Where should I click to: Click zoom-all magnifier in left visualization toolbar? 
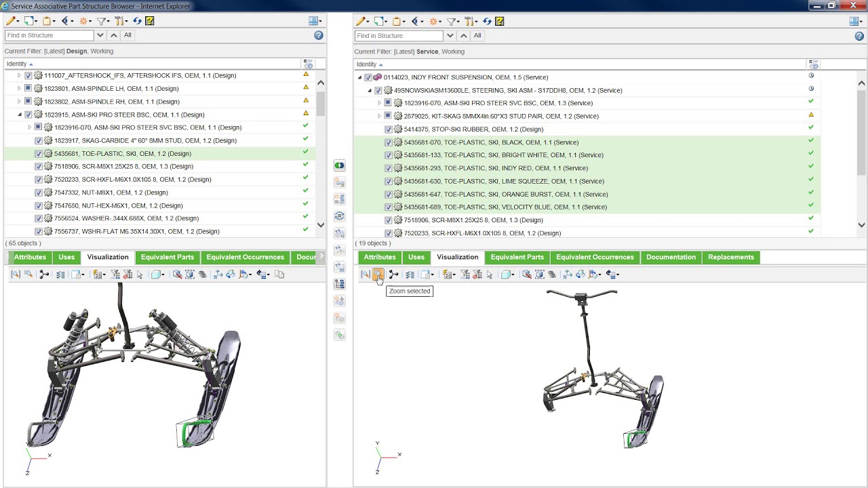pyautogui.click(x=16, y=274)
